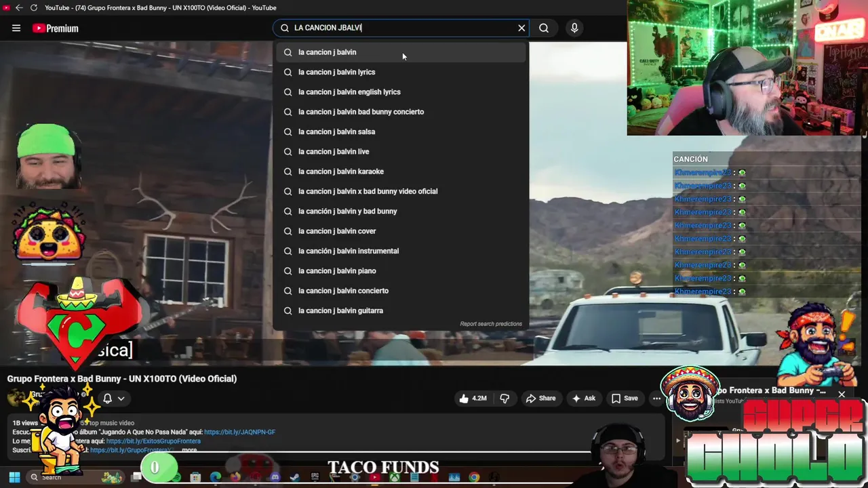Choose "la cancion j balvin english lyrics" suggestion
Image resolution: width=868 pixels, height=488 pixels.
401,91
